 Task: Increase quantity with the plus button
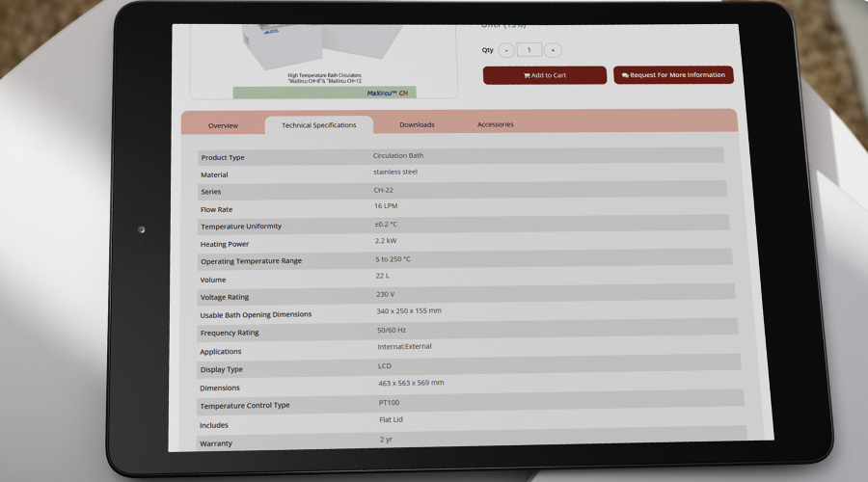point(553,50)
